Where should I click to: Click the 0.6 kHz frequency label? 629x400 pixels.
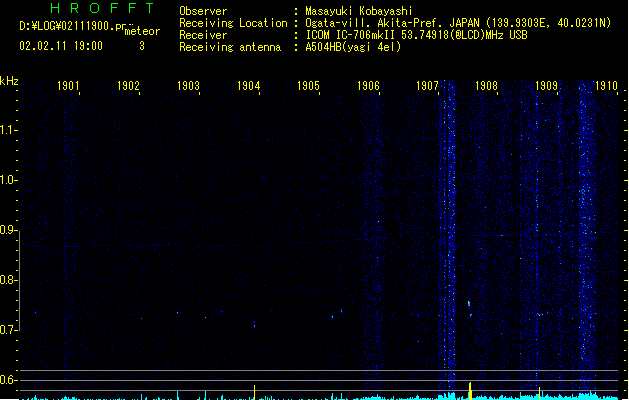8,380
